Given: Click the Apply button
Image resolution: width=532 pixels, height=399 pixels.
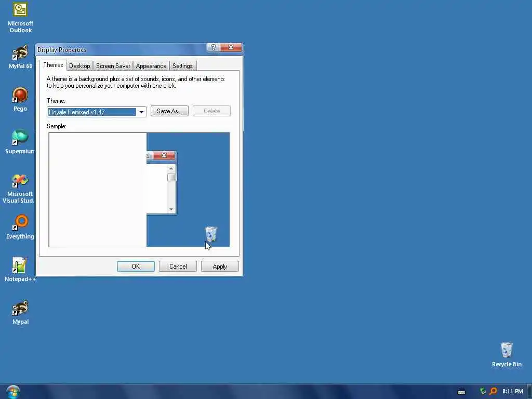Looking at the screenshot, I should pyautogui.click(x=220, y=267).
